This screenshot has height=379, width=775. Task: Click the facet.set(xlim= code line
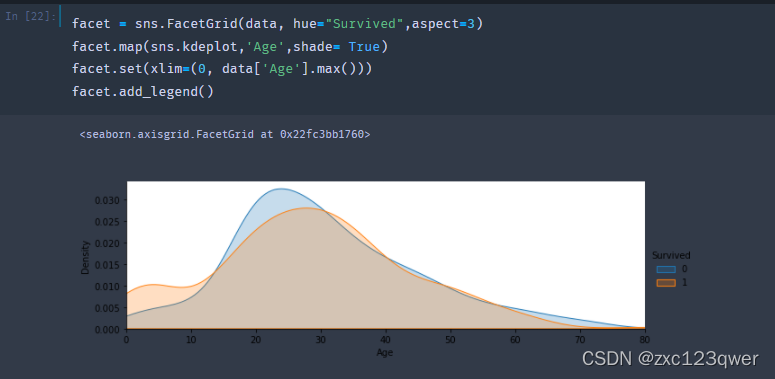(222, 69)
